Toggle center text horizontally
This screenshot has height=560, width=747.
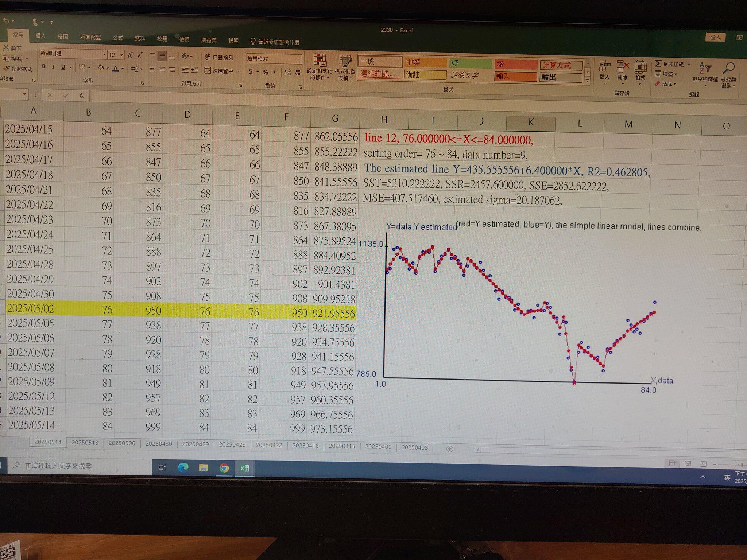[162, 69]
